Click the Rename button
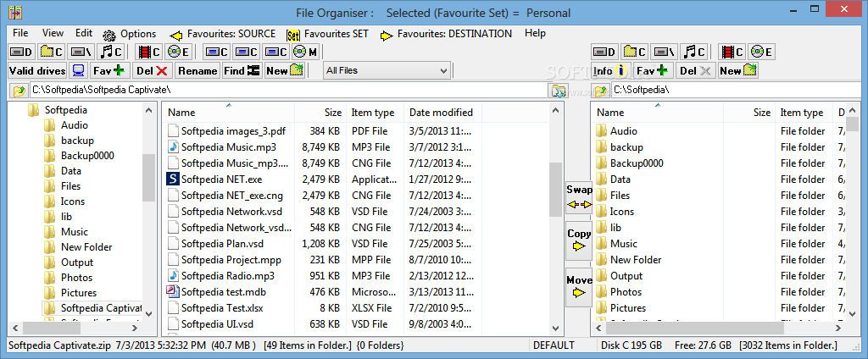The height and width of the screenshot is (359, 868). click(198, 70)
